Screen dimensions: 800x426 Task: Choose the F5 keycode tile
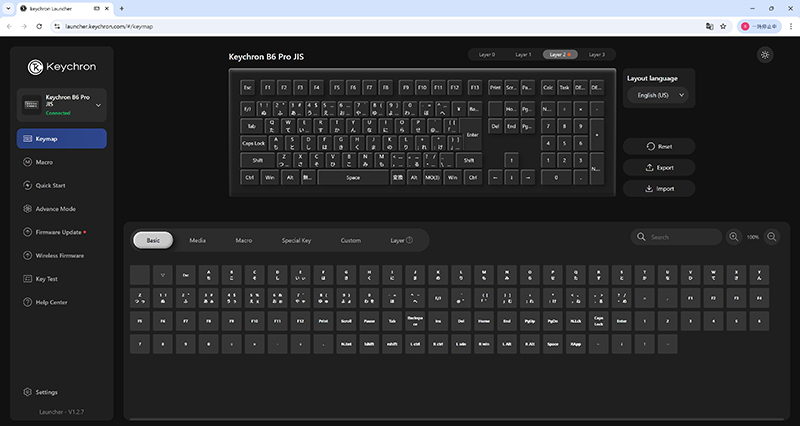pyautogui.click(x=140, y=321)
